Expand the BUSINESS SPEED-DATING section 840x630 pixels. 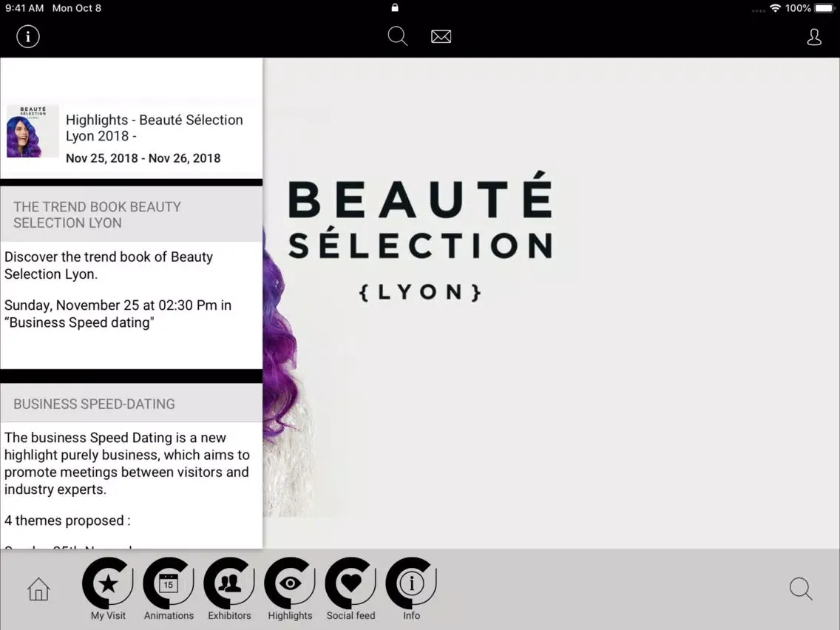click(94, 404)
